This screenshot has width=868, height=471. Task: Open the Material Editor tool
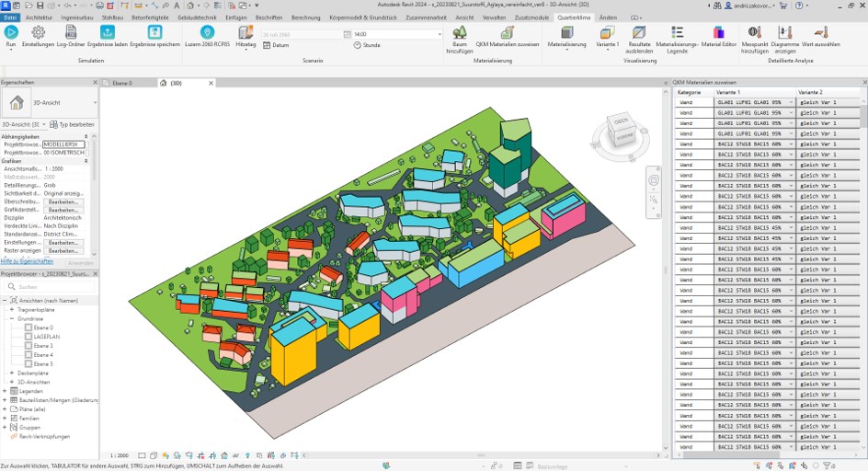tap(718, 33)
